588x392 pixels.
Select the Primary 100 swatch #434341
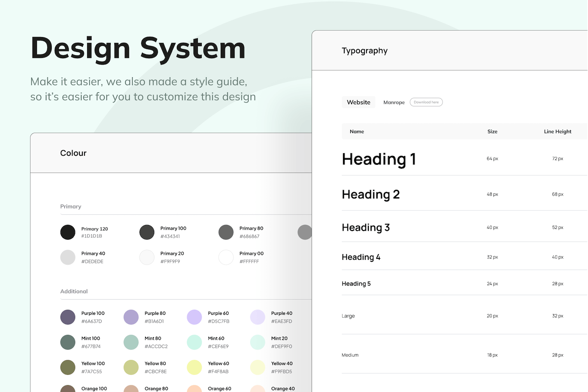[x=147, y=232]
